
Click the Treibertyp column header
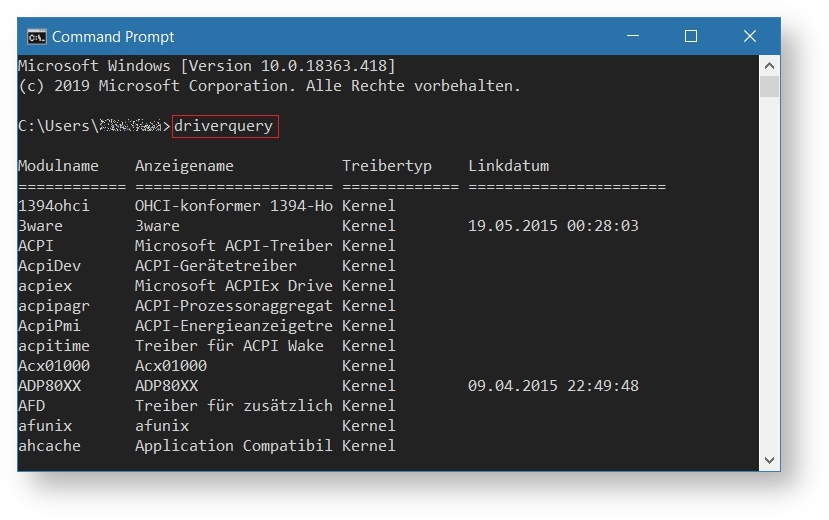(x=387, y=166)
